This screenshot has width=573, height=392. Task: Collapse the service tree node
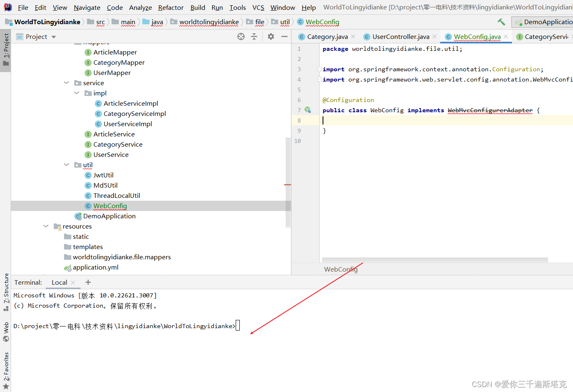(66, 83)
